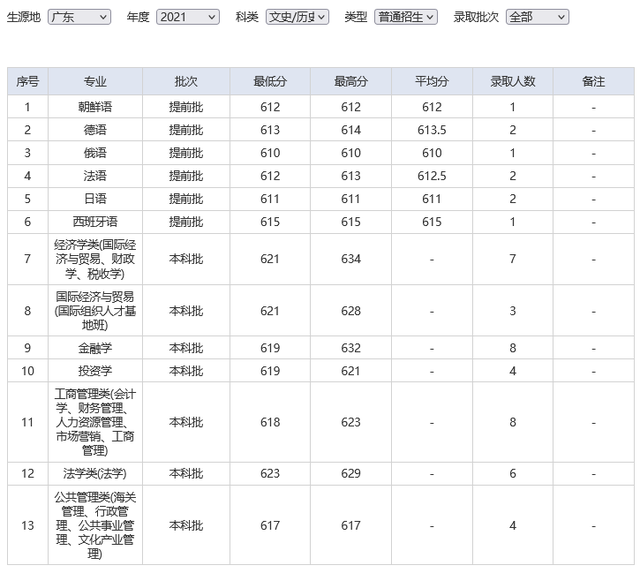Click the 批次 column header
Screen dimensions: 640x573
coord(186,82)
